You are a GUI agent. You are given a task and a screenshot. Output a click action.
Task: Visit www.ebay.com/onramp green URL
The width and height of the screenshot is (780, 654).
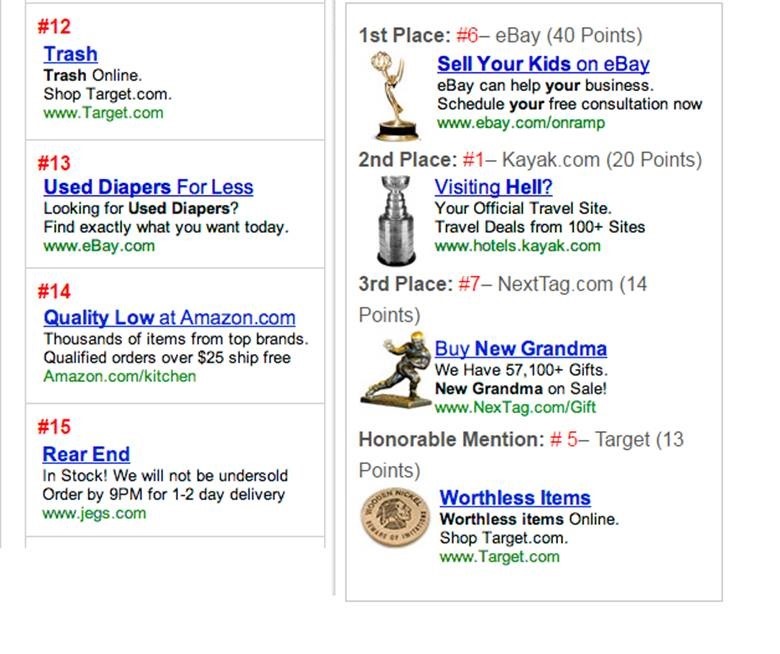point(521,123)
